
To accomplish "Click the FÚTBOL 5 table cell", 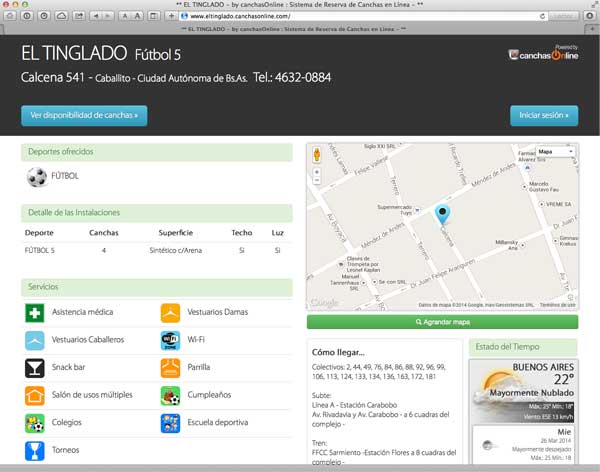I will pyautogui.click(x=40, y=250).
